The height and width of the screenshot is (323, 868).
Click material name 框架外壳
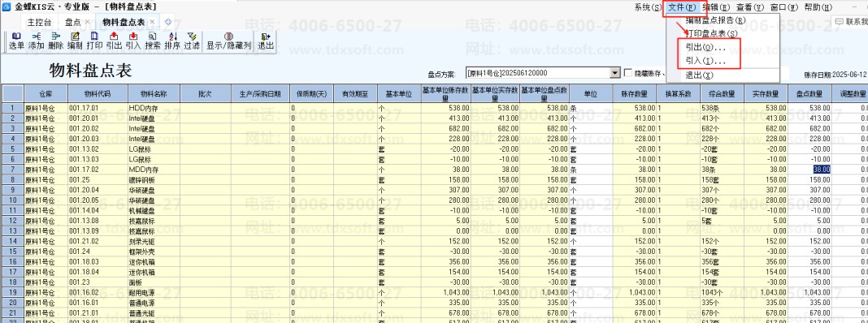154,251
